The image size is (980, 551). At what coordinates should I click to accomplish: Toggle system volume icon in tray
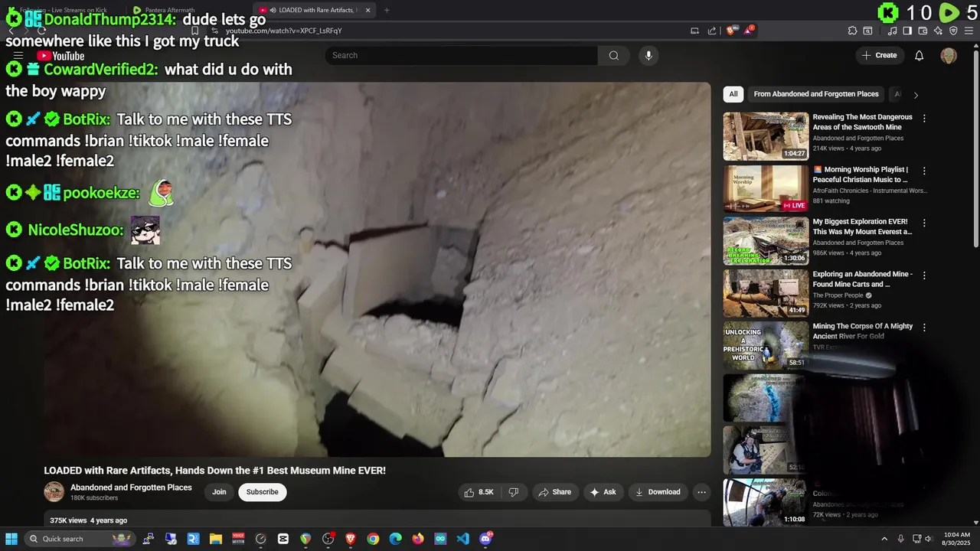[929, 539]
